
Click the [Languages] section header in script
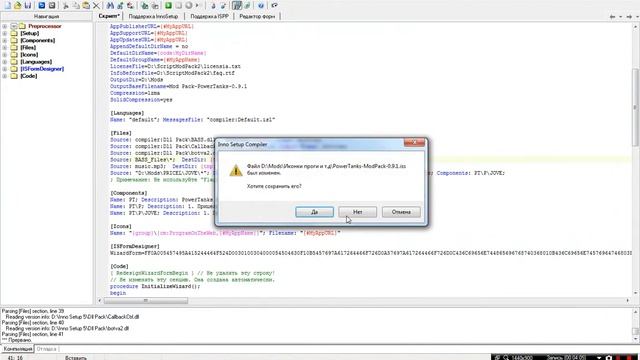point(127,113)
